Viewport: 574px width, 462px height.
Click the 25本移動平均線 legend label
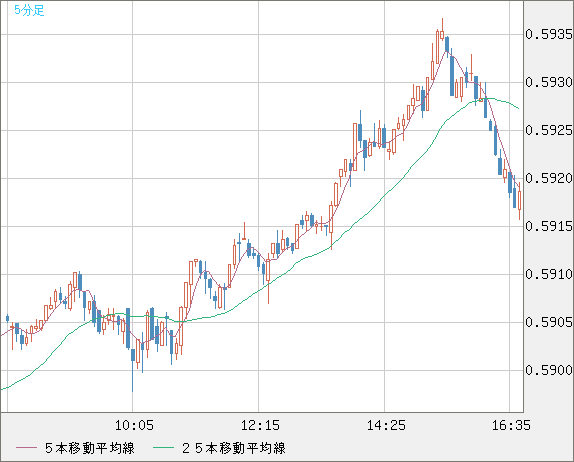coord(234,448)
